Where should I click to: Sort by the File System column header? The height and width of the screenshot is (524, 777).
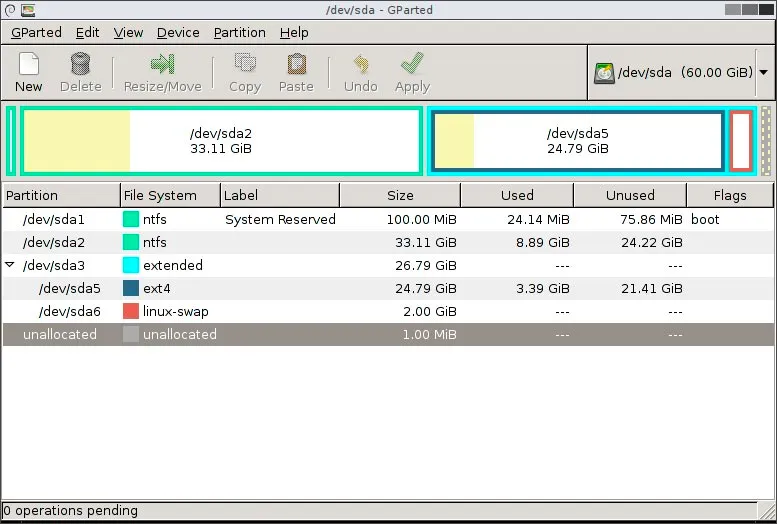[x=169, y=195]
